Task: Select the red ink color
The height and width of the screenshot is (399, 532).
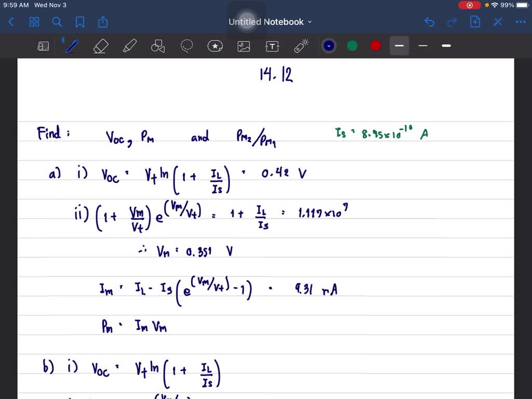Action: (x=375, y=46)
